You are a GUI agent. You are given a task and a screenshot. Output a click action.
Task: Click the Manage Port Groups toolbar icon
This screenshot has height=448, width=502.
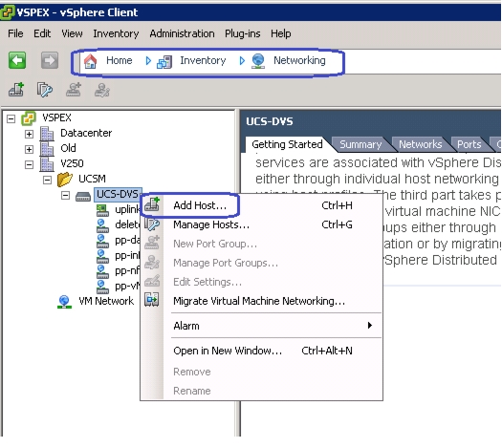[x=102, y=90]
